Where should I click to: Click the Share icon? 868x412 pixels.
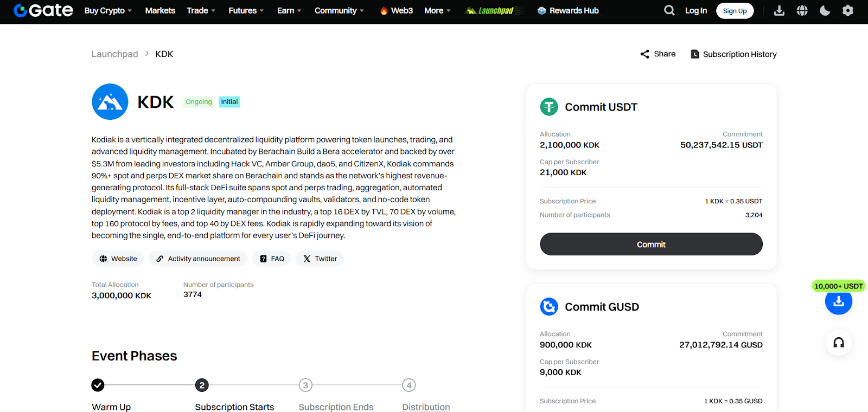click(644, 54)
